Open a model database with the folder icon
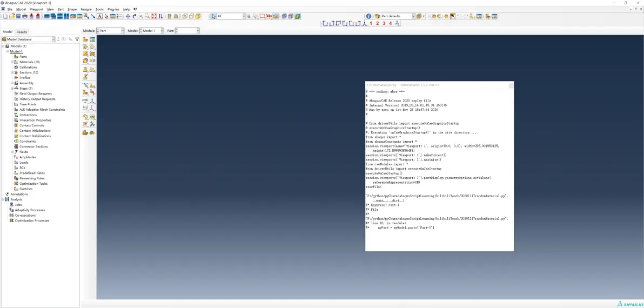The height and width of the screenshot is (308, 644). [x=12, y=16]
